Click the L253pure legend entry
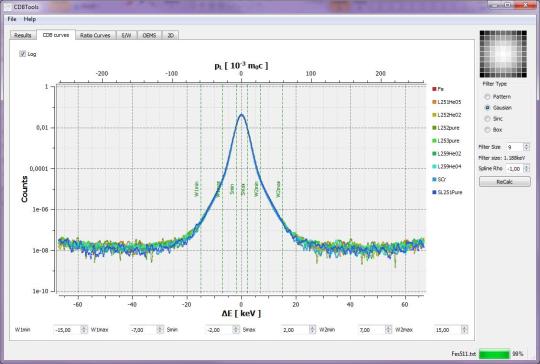Screen dimensions: 540x364 point(446,141)
